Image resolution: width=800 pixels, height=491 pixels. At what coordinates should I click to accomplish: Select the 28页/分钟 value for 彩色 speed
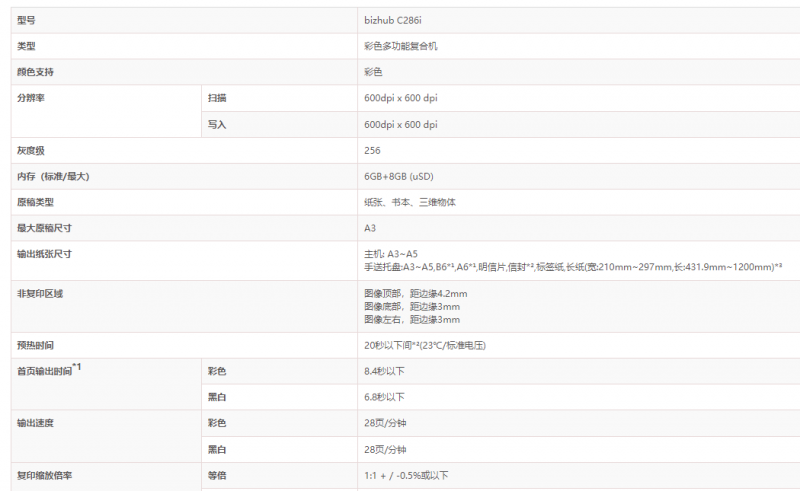[x=385, y=423]
